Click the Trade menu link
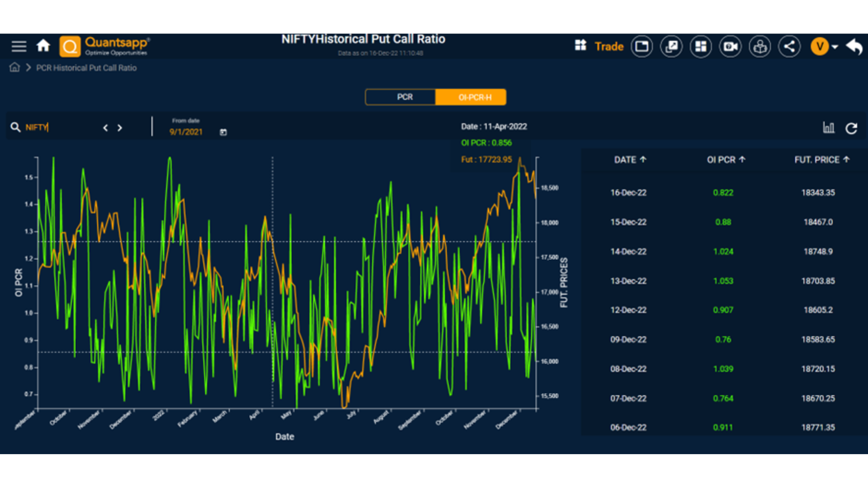 pos(609,47)
